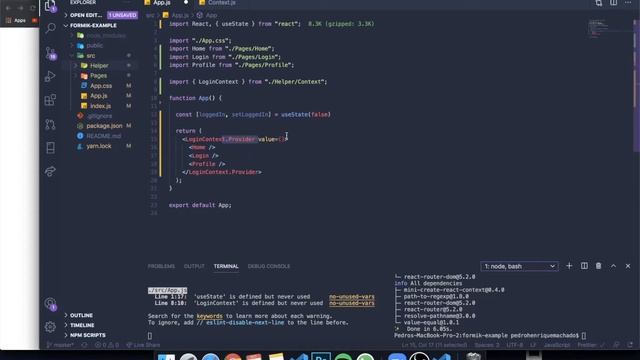This screenshot has height=360, width=640.
Task: Split the terminal panel
Action: (584, 266)
